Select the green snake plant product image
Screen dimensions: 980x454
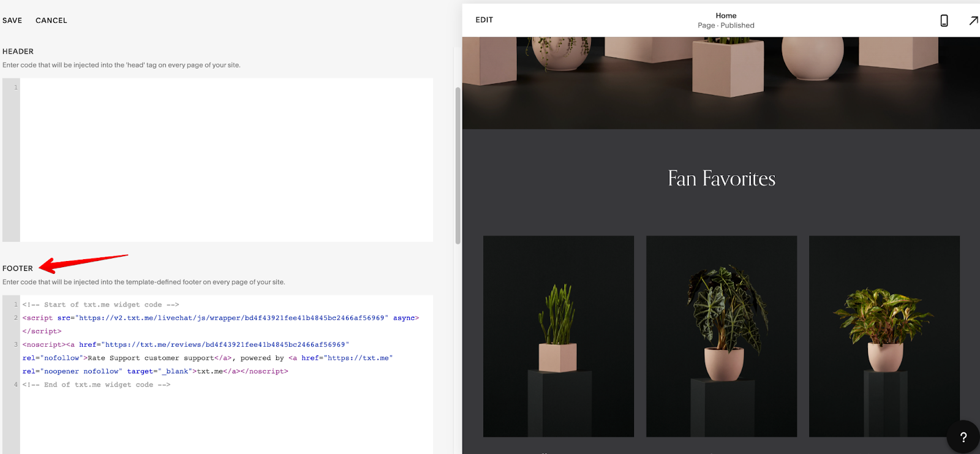click(558, 336)
